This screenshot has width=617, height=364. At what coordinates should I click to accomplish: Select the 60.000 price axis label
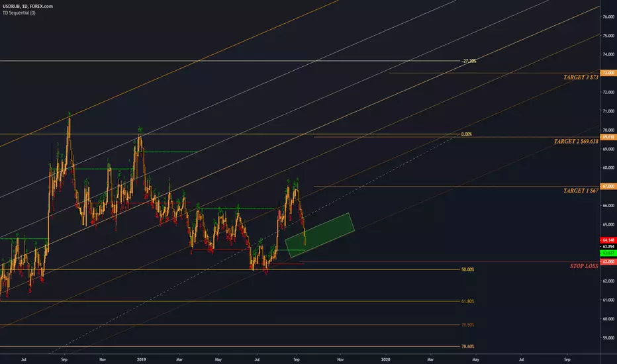pyautogui.click(x=608, y=319)
